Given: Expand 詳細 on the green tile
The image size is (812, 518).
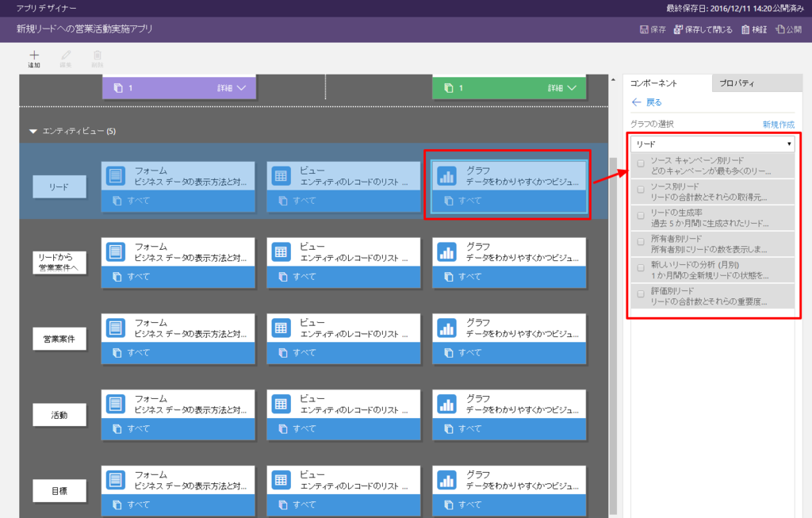Looking at the screenshot, I should pos(562,88).
